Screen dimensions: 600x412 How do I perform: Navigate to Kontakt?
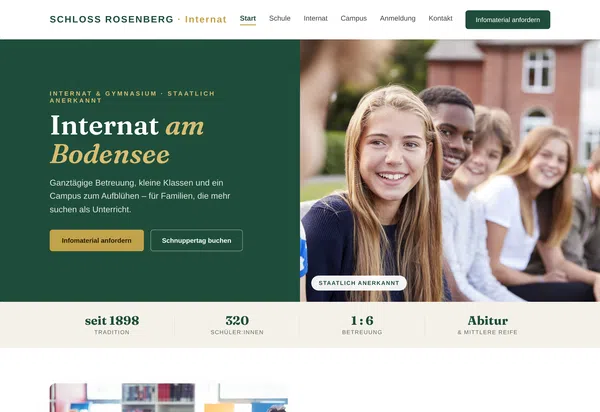[440, 18]
